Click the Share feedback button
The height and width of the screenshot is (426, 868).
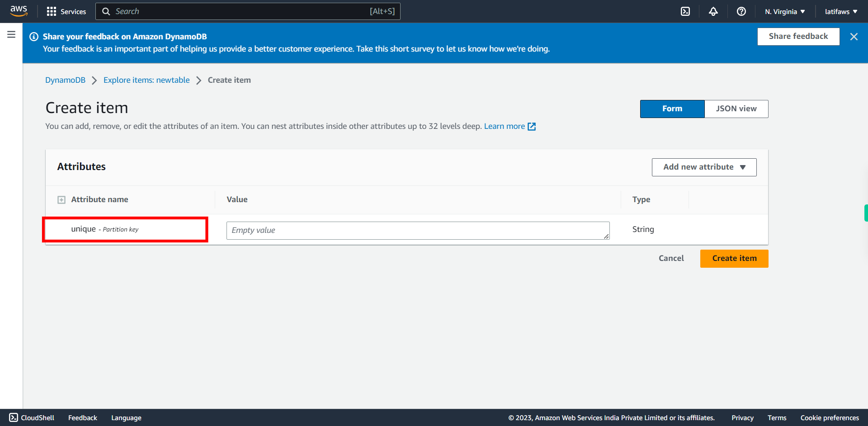tap(798, 36)
